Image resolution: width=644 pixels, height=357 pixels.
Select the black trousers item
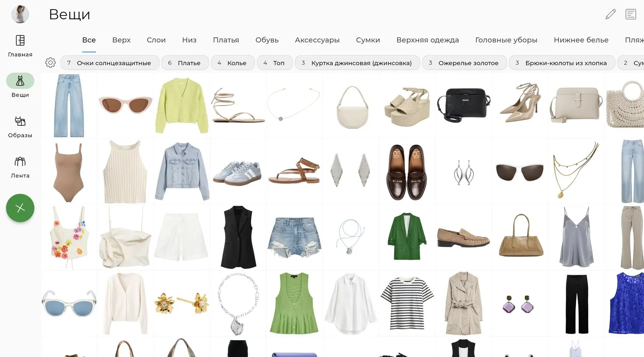577,304
